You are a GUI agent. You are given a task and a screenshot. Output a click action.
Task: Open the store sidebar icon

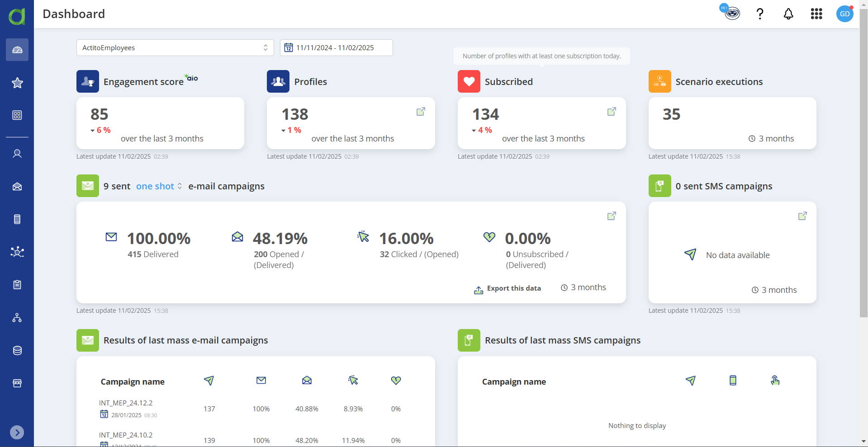pyautogui.click(x=17, y=383)
